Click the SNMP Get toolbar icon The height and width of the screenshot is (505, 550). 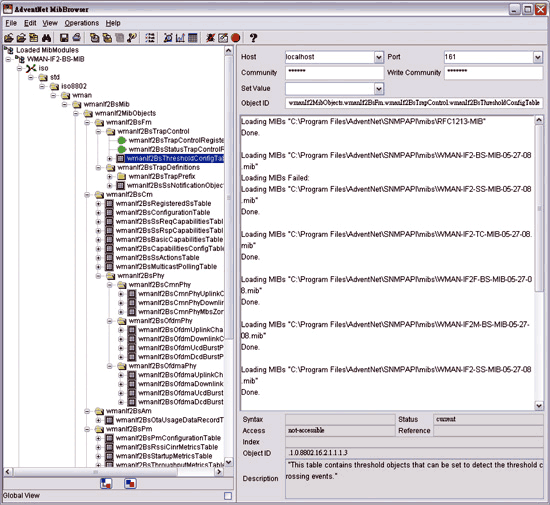pyautogui.click(x=94, y=38)
